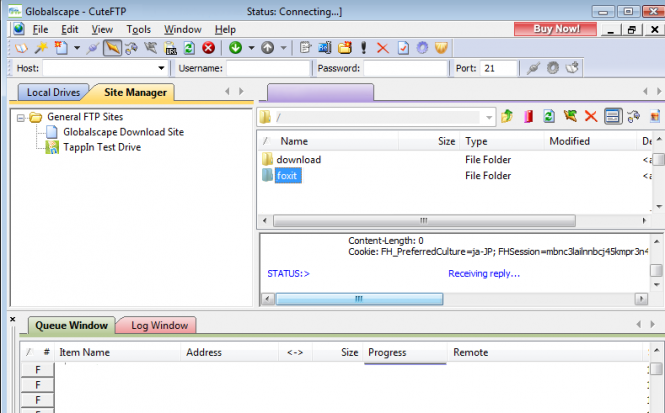Click the Rename toolbar icon
Image resolution: width=665 pixels, height=413 pixels.
(x=325, y=48)
